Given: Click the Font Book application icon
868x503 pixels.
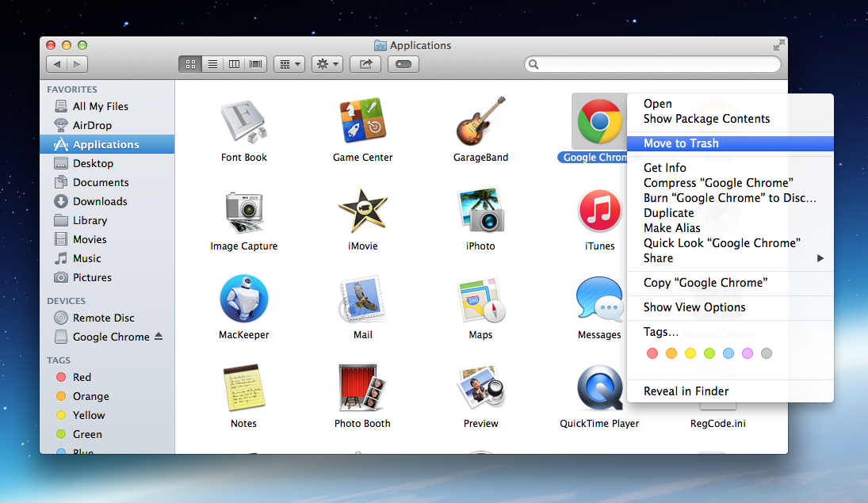Looking at the screenshot, I should pyautogui.click(x=243, y=121).
